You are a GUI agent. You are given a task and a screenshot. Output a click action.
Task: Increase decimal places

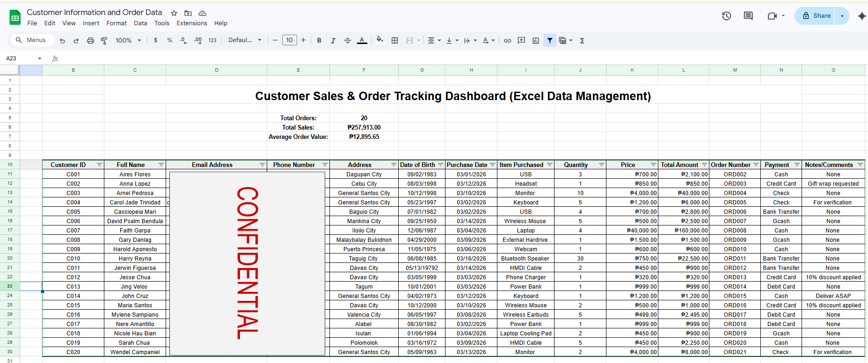point(198,40)
